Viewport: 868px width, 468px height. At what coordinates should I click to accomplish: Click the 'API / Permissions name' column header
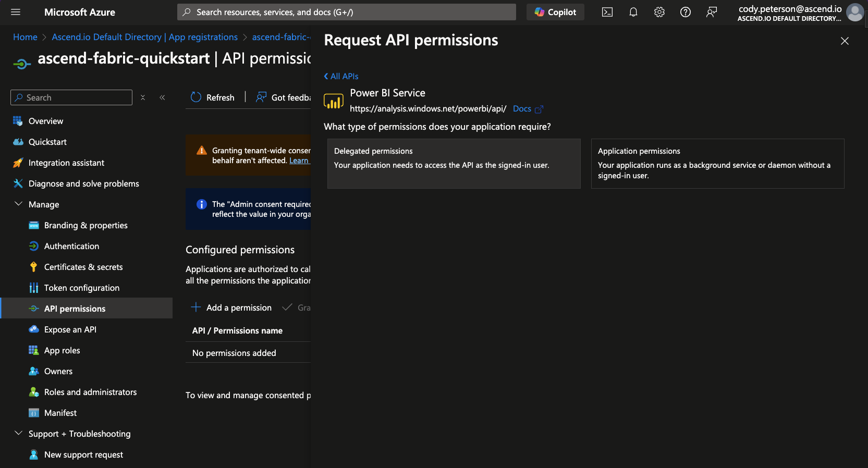point(237,330)
